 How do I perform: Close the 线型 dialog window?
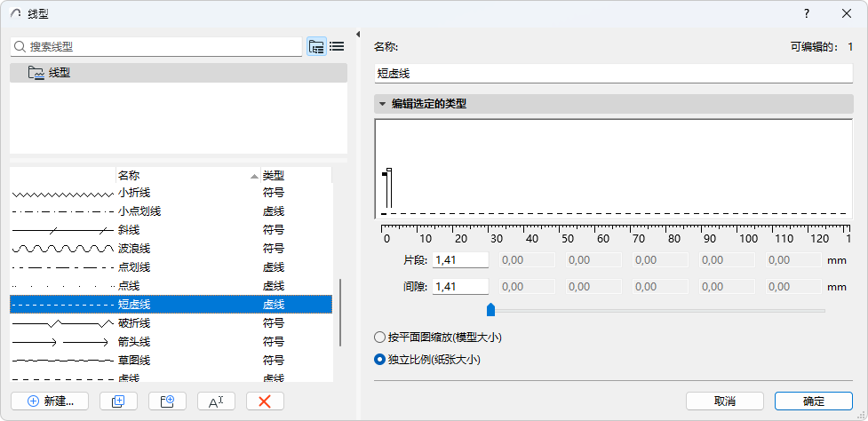(847, 14)
